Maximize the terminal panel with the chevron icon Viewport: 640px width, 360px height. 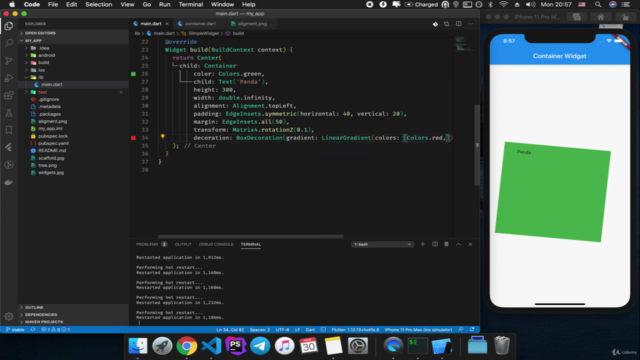click(458, 244)
